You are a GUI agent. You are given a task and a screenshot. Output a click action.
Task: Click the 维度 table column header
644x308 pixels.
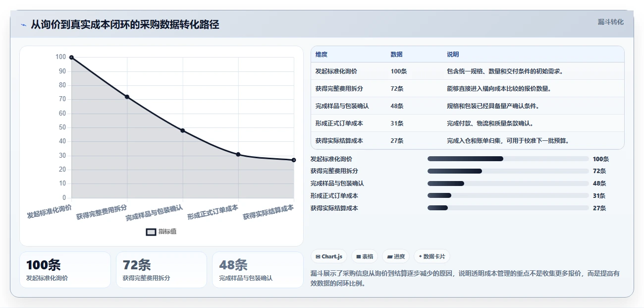coord(322,55)
